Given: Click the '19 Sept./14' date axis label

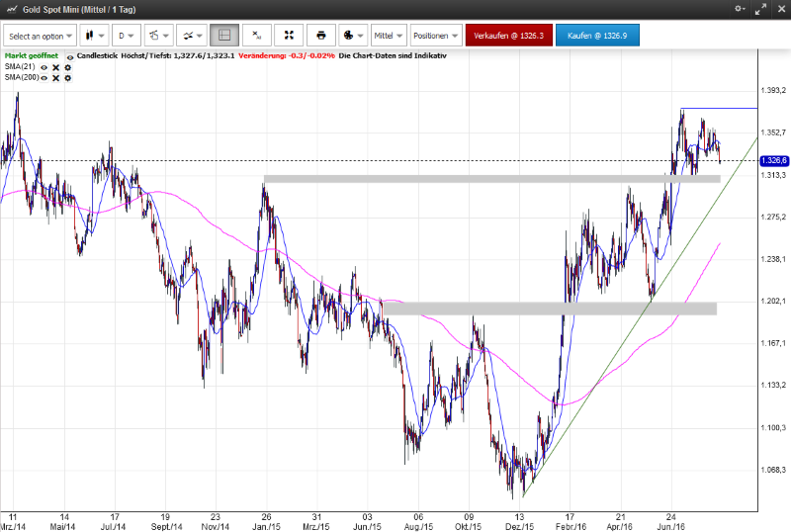Looking at the screenshot, I should pos(166,522).
